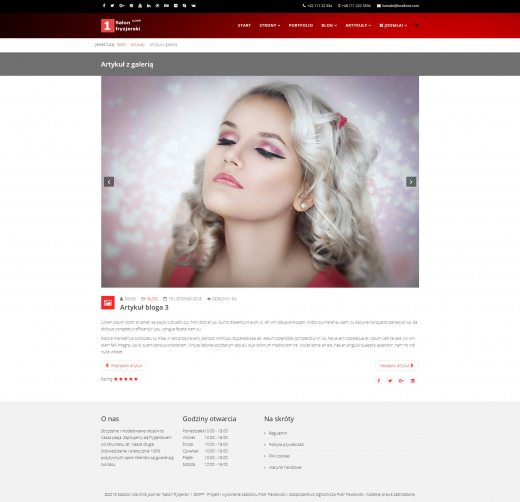
Task: Expand the ARTYKUŁY dropdown menu
Action: (x=358, y=25)
